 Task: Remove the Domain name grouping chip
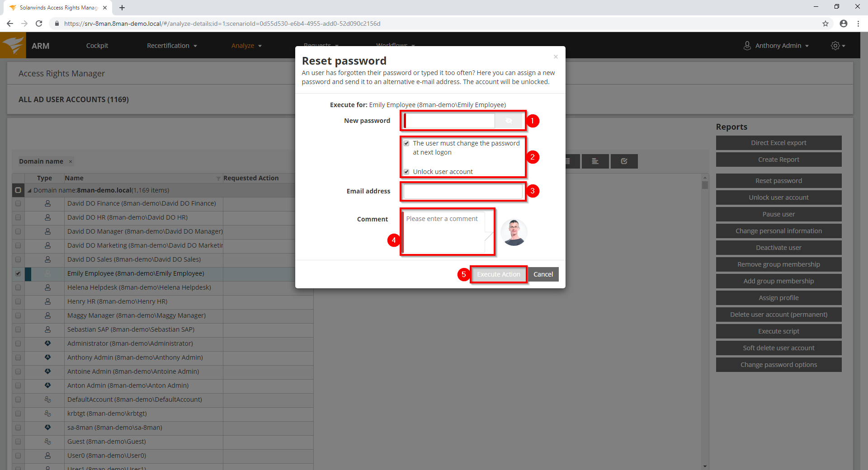click(x=71, y=162)
